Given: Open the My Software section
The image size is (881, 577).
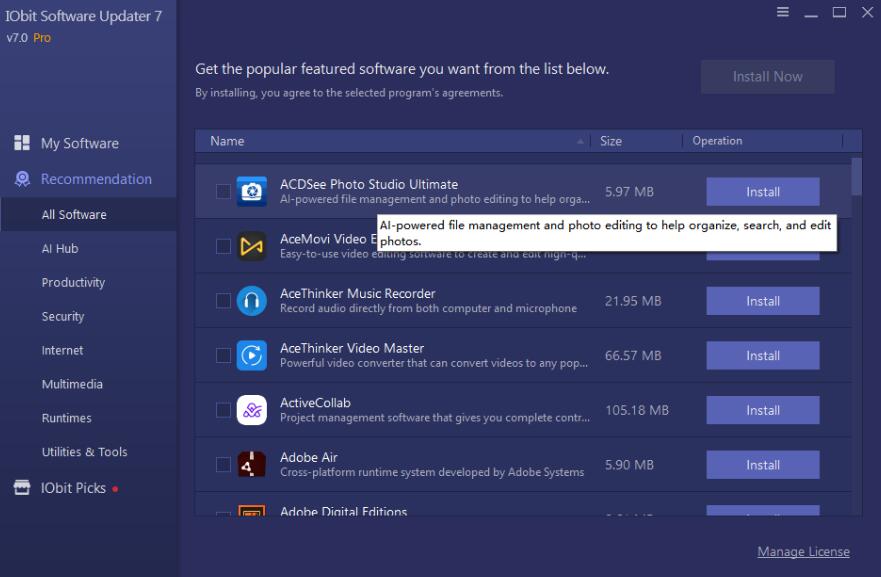Looking at the screenshot, I should [79, 143].
